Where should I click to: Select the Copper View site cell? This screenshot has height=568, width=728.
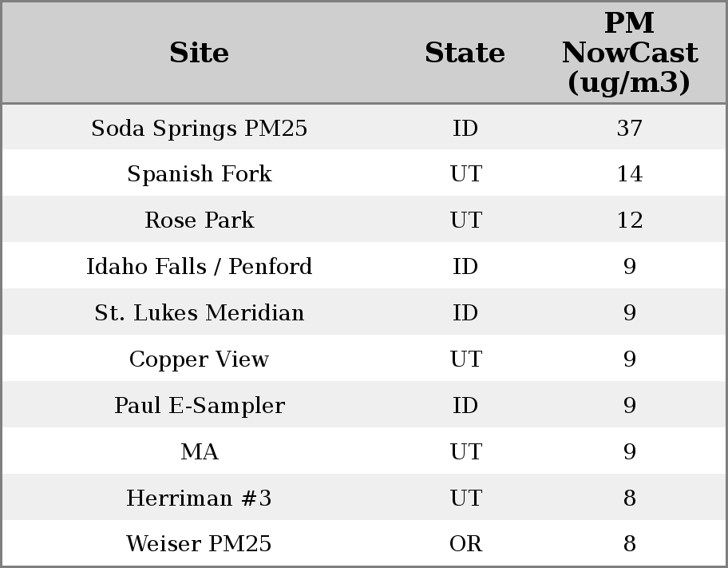click(x=199, y=359)
